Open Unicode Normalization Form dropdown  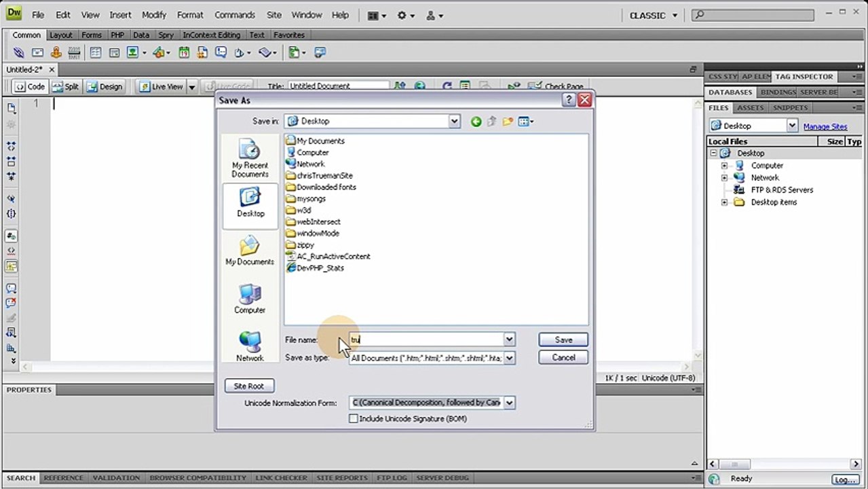click(509, 403)
